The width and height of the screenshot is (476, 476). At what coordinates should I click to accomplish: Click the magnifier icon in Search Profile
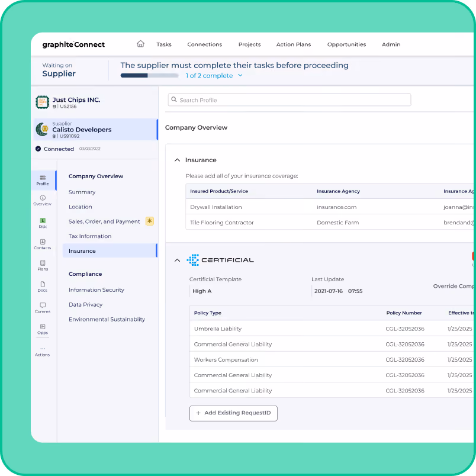tap(174, 99)
